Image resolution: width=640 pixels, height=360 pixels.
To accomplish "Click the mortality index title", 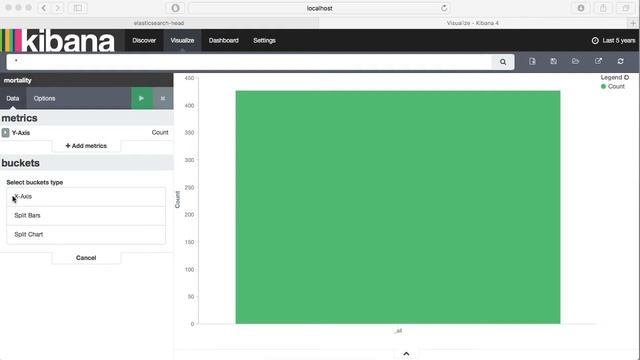I will pos(18,80).
